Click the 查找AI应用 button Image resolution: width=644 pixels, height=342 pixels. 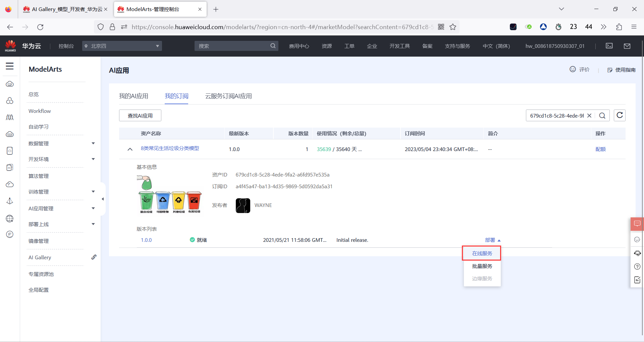140,116
